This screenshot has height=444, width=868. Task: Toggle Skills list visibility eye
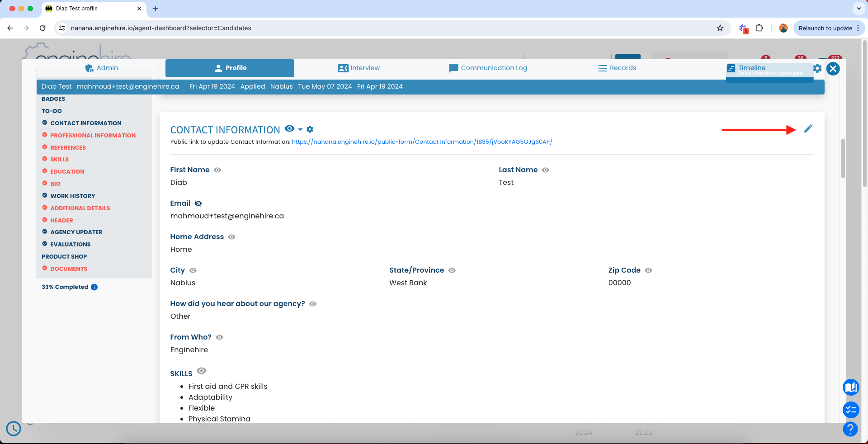pos(202,371)
